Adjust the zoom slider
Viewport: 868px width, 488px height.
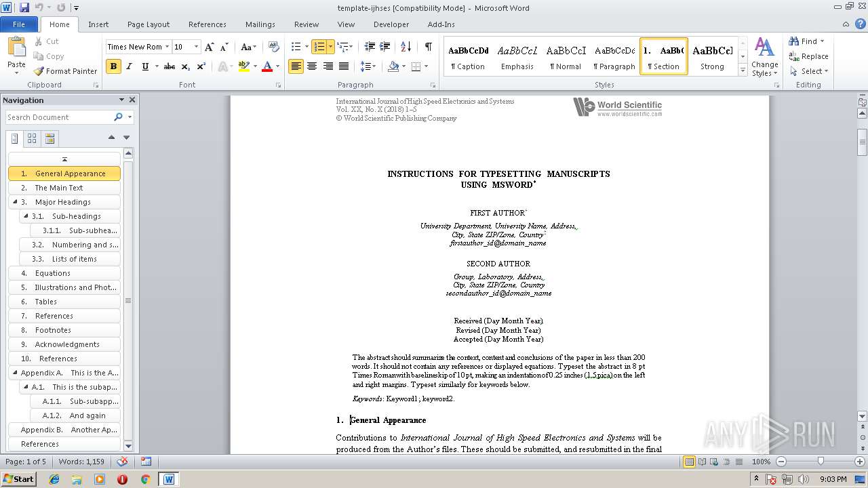[x=820, y=462]
